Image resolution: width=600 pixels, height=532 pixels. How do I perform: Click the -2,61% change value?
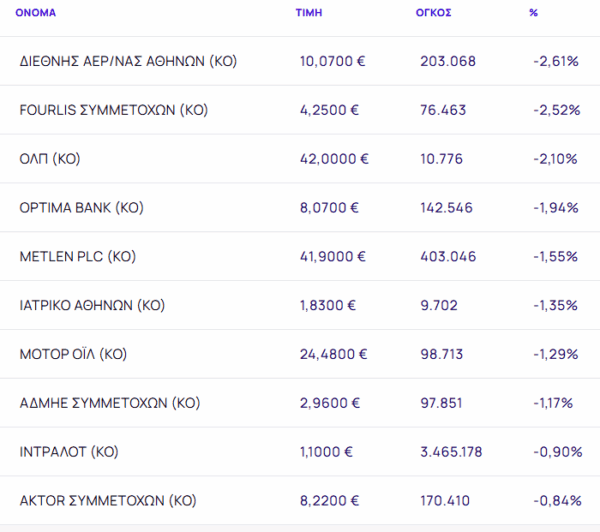click(556, 62)
